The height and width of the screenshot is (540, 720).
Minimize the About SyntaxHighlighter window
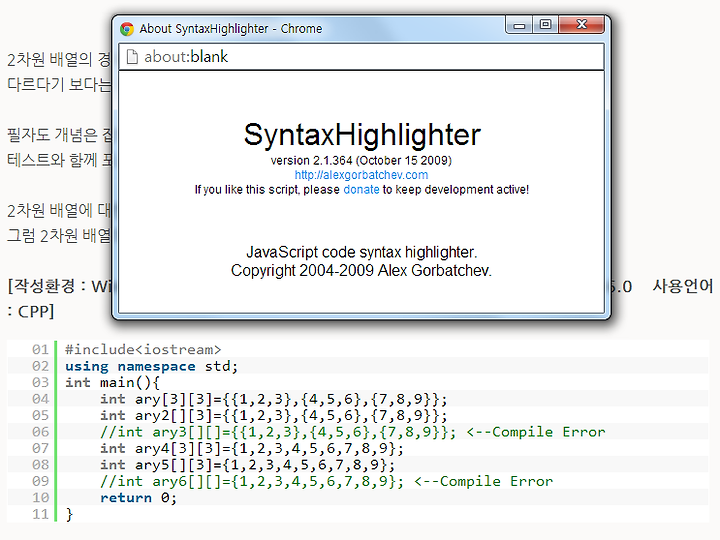pos(519,25)
